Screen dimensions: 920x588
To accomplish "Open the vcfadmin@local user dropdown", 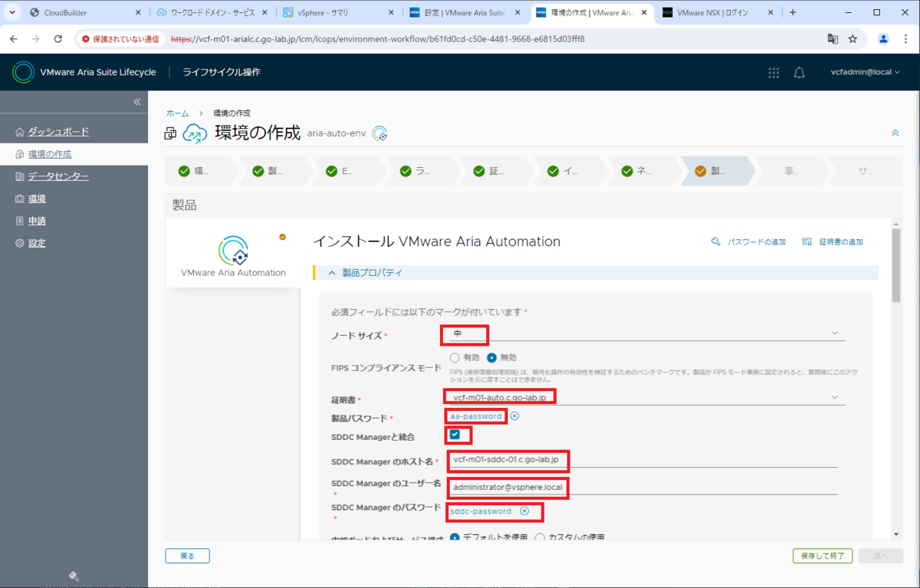I will (865, 72).
